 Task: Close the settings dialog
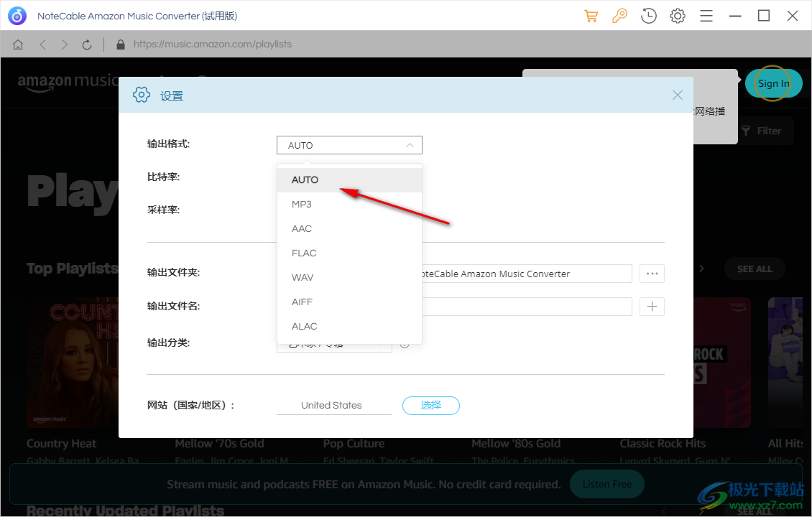678,96
